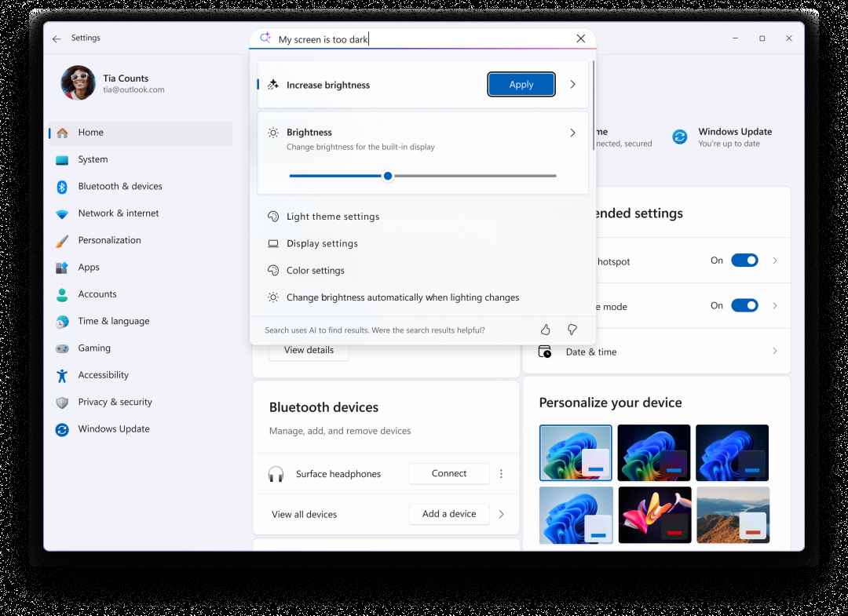
Task: Connect the Surface headphones
Action: (449, 474)
